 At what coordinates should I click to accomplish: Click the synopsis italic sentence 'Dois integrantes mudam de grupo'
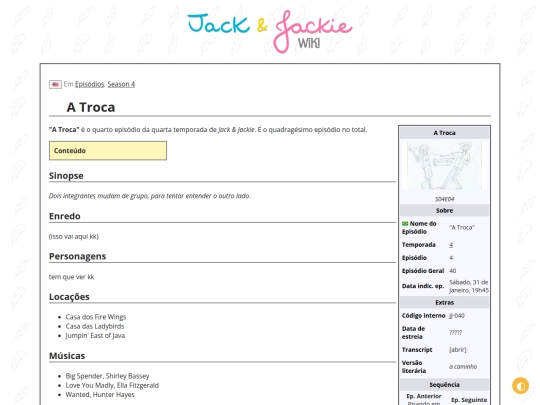coord(149,196)
